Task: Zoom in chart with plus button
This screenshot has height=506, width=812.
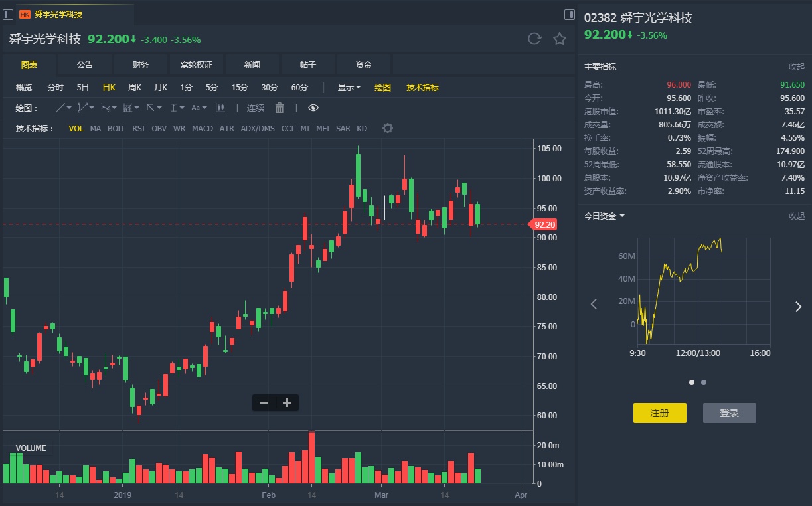Action: (287, 402)
